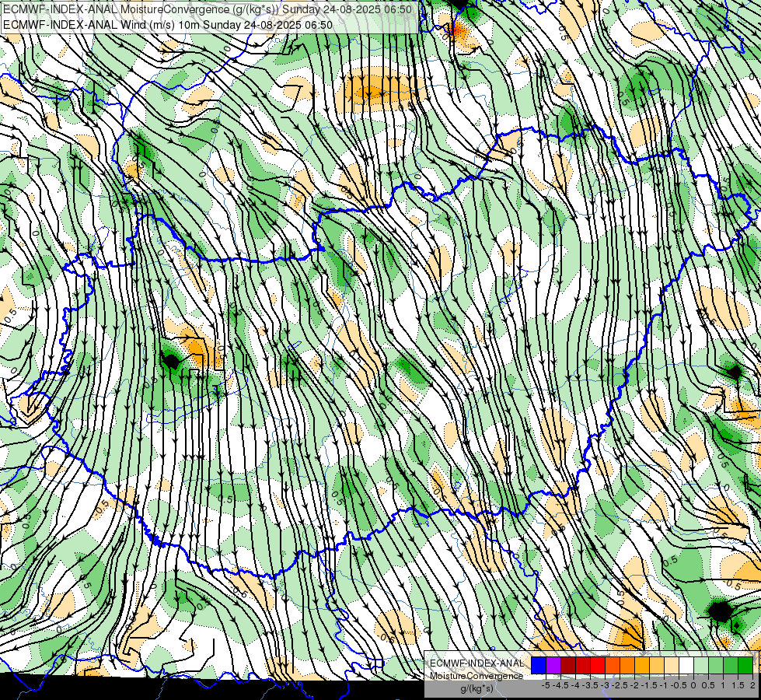This screenshot has height=700, width=761.
Task: Click legend tick value -1.5
Action: [649, 685]
